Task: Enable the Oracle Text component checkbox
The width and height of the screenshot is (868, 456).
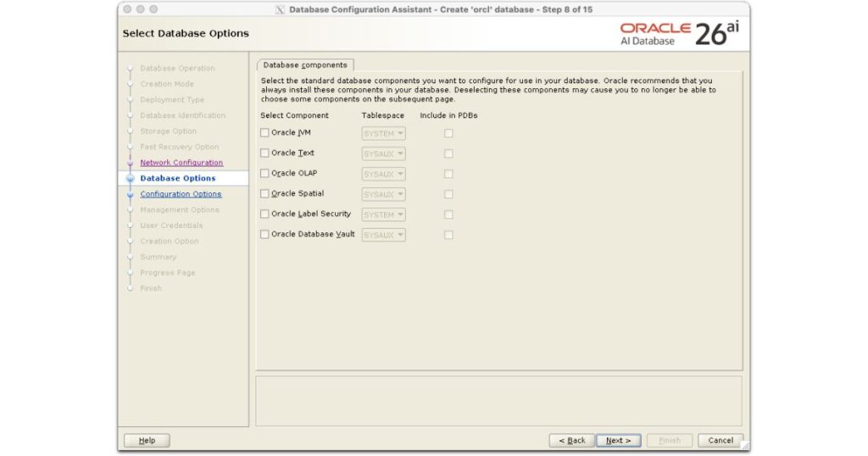Action: [264, 153]
